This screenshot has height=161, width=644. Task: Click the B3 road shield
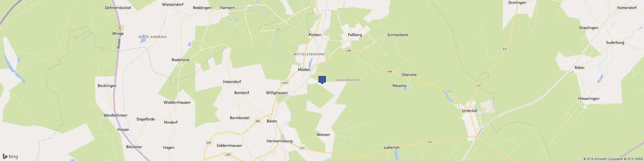pyautogui.click(x=120, y=28)
